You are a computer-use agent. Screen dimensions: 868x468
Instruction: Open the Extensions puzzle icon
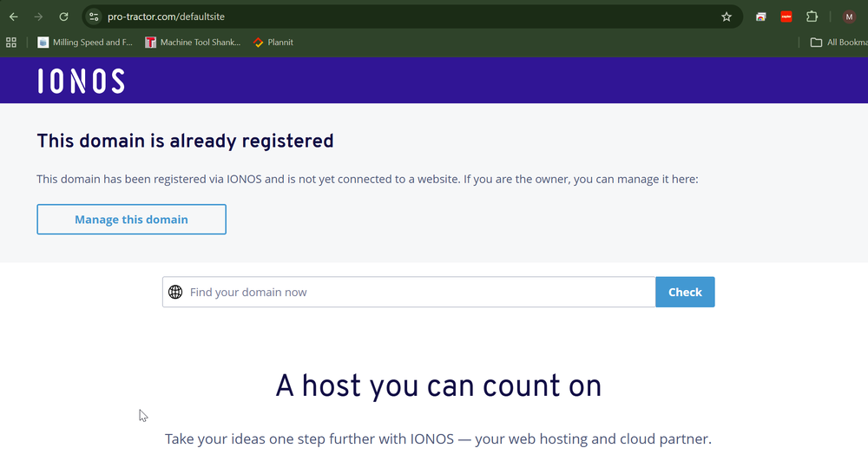coord(812,16)
